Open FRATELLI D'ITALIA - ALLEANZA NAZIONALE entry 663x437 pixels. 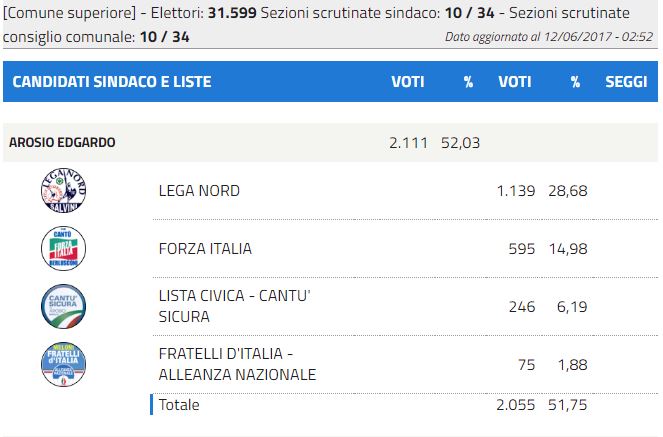point(237,364)
